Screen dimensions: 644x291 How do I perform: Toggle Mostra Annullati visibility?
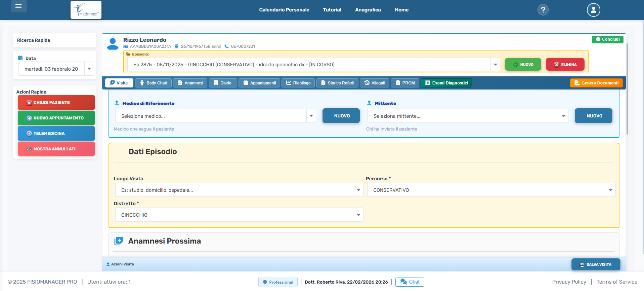tap(56, 149)
